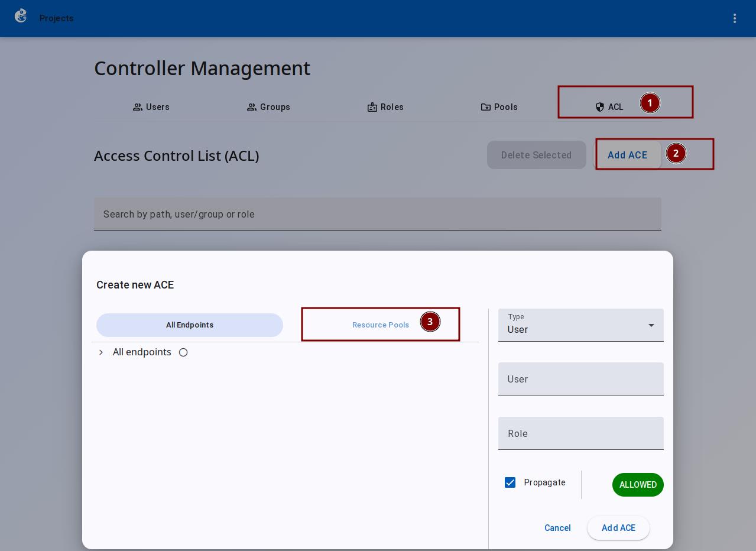Expand the All endpoints tree node

pos(101,352)
